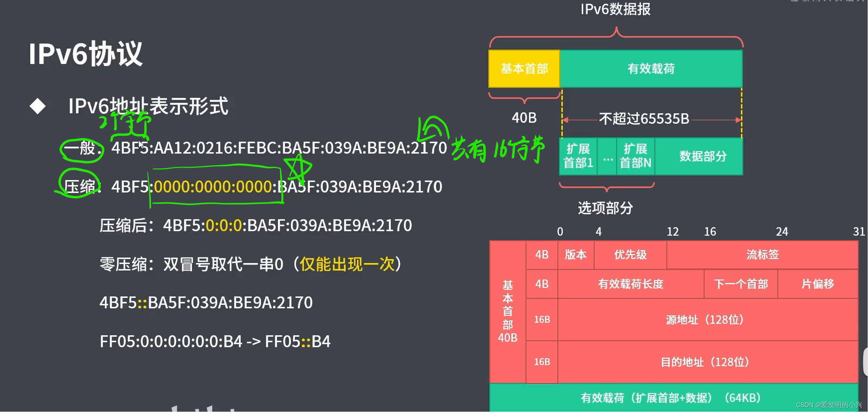The height and width of the screenshot is (412, 868).
Task: Click the FF05:0:0:0:0:0:0:B4 address
Action: pyautogui.click(x=171, y=341)
